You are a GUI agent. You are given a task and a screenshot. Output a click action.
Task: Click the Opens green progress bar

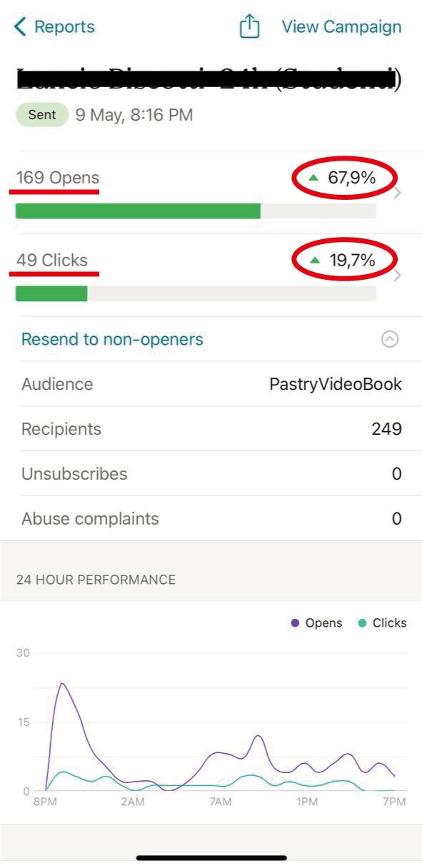coord(138,211)
